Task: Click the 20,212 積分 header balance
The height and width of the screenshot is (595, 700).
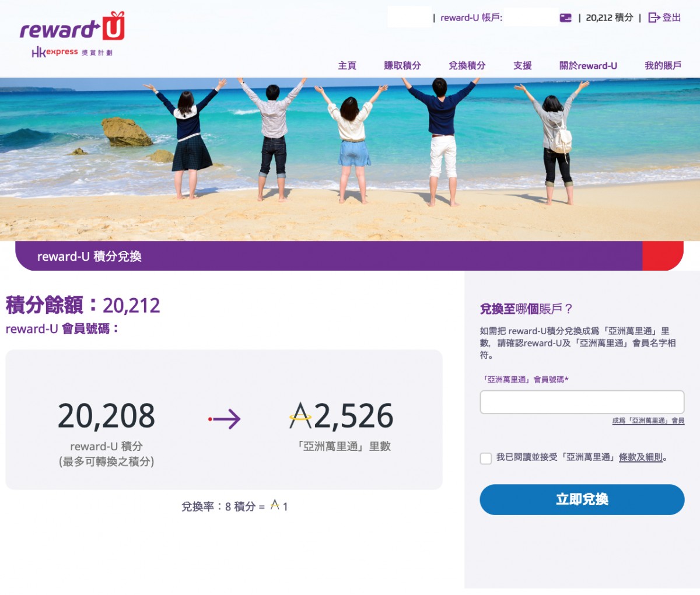Action: [x=609, y=18]
